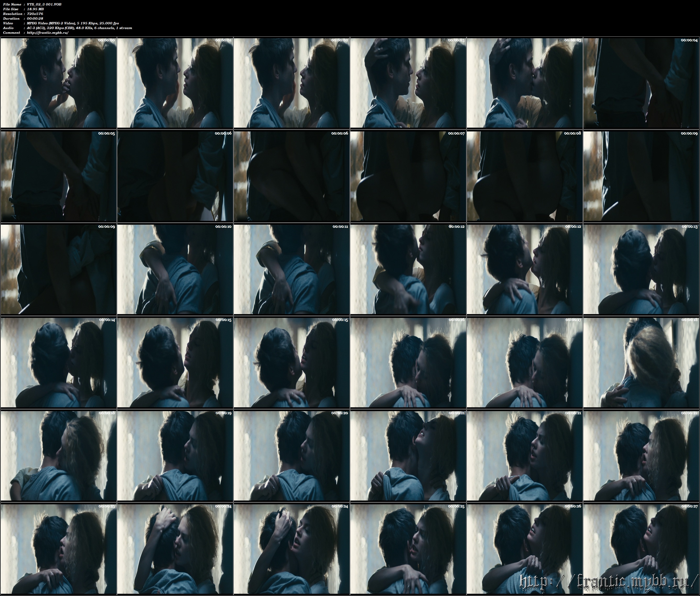The height and width of the screenshot is (596, 700).
Task: Click the file size value 18.95 MB
Action: [x=35, y=9]
